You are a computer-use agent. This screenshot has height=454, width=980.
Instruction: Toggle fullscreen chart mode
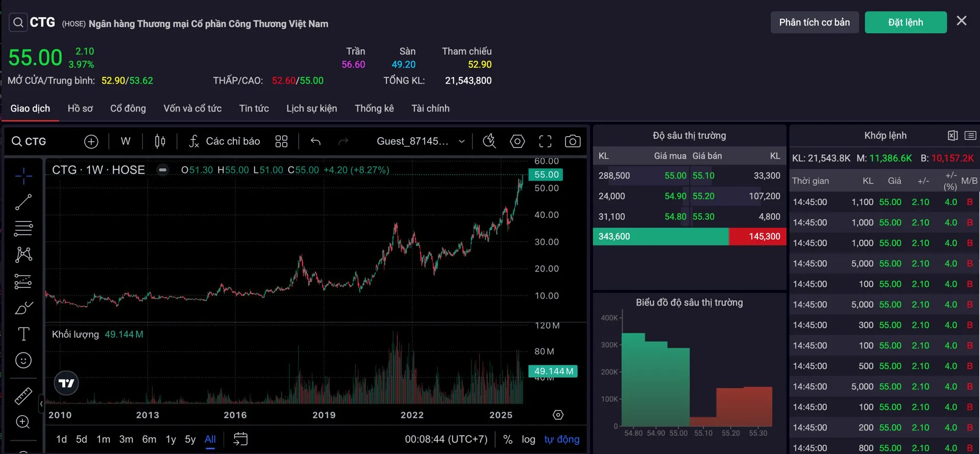pos(545,141)
